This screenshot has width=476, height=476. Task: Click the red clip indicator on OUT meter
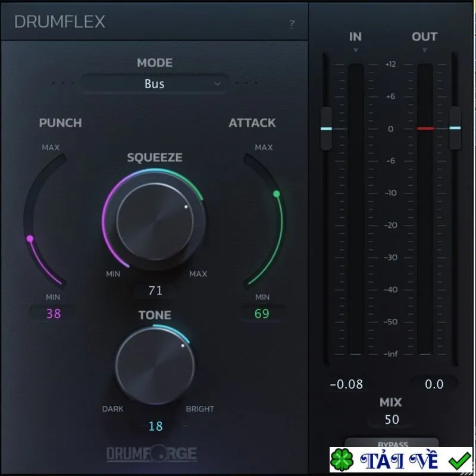click(x=425, y=129)
